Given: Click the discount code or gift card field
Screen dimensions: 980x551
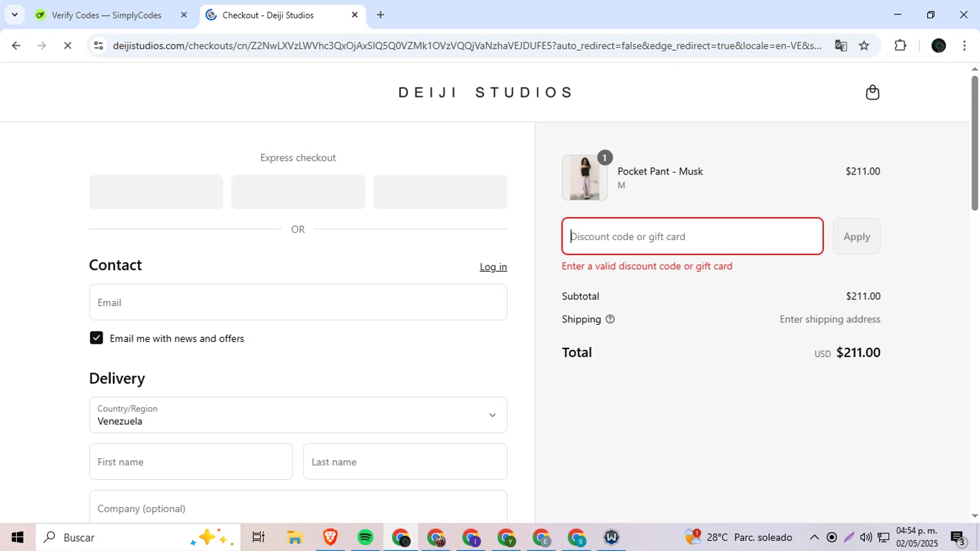Looking at the screenshot, I should coord(693,236).
